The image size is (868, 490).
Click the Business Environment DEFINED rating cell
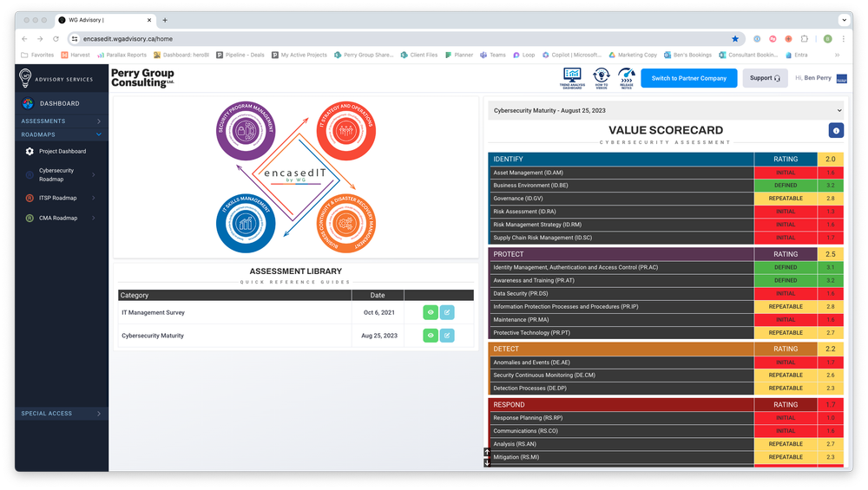785,186
